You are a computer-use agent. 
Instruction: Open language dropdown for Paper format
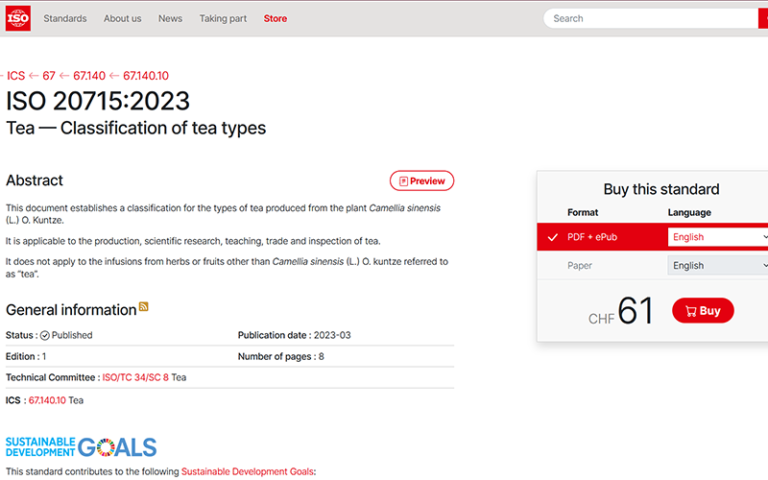[x=718, y=265]
